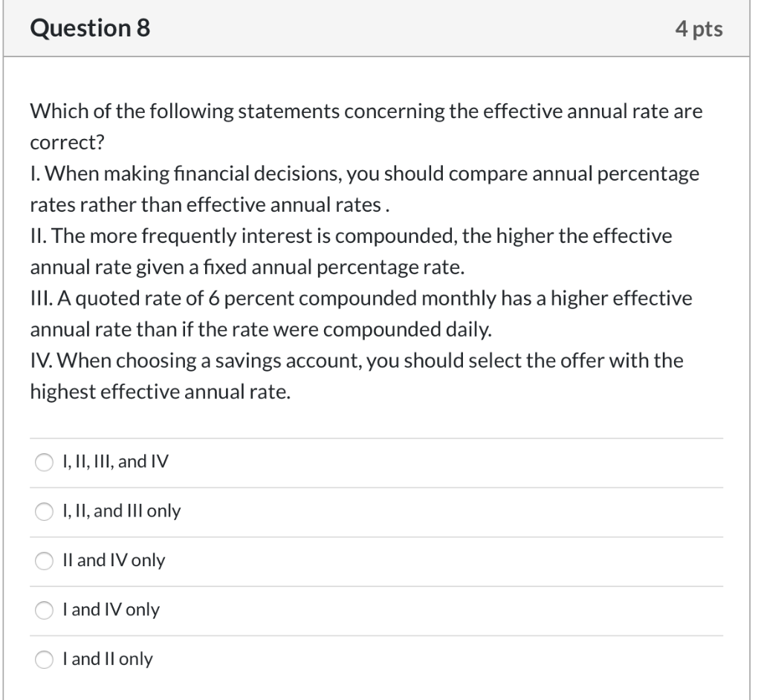761x700 pixels.
Task: Click the answer label "I and IV only"
Action: 110,610
